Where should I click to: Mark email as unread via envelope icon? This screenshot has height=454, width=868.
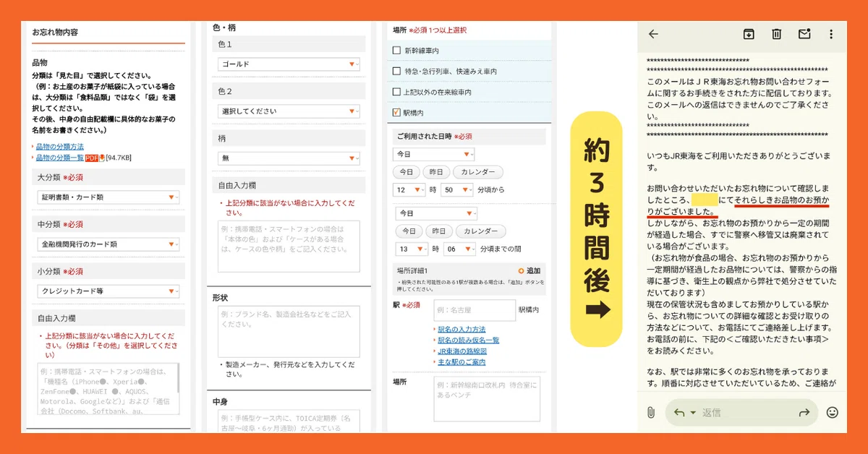(804, 34)
